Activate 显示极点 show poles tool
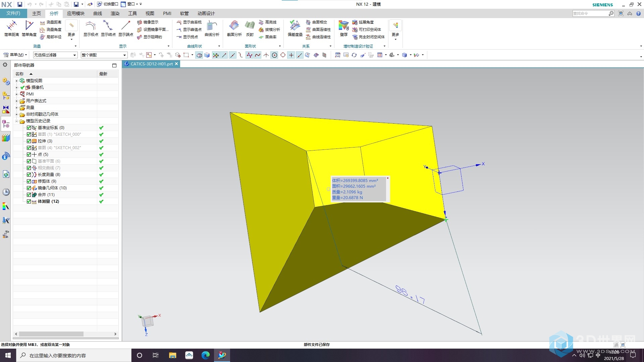Image resolution: width=644 pixels, height=362 pixels. (x=91, y=28)
